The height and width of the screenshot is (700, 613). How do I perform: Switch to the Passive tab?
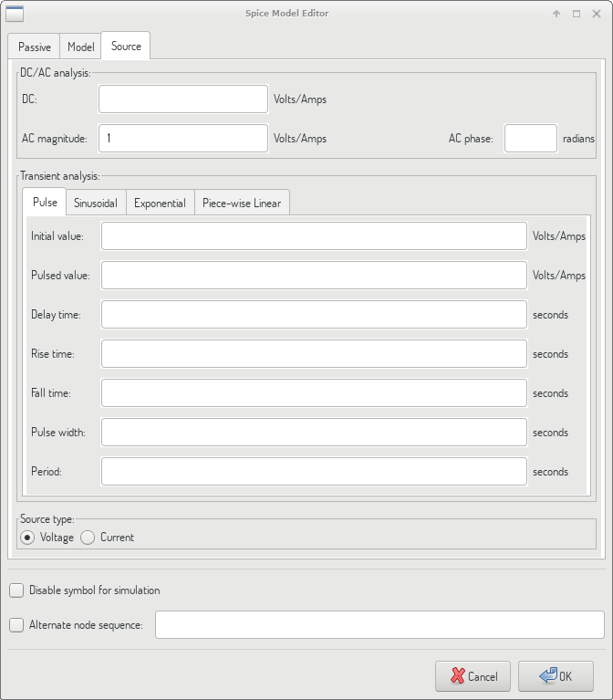pos(35,47)
